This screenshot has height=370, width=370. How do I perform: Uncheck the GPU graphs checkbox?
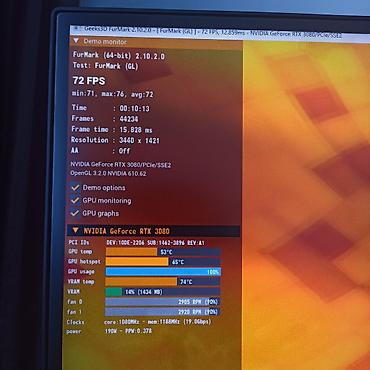pyautogui.click(x=75, y=213)
